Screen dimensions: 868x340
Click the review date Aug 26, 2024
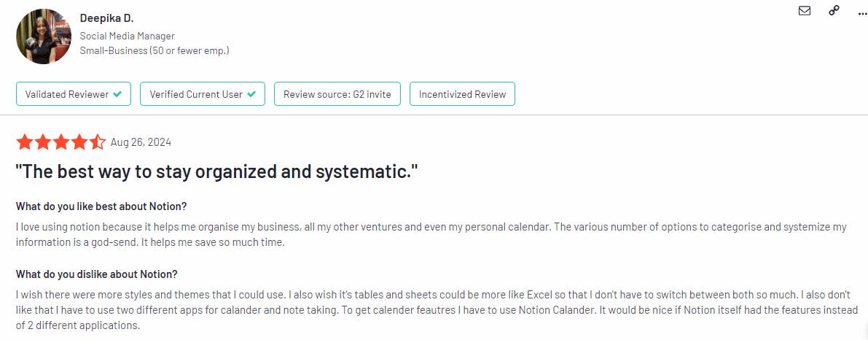coord(141,142)
